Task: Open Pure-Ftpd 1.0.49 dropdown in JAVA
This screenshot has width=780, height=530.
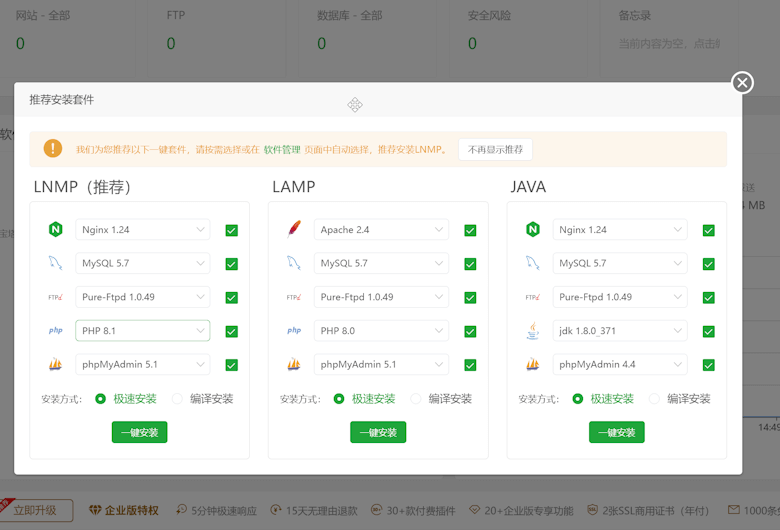Action: point(620,297)
